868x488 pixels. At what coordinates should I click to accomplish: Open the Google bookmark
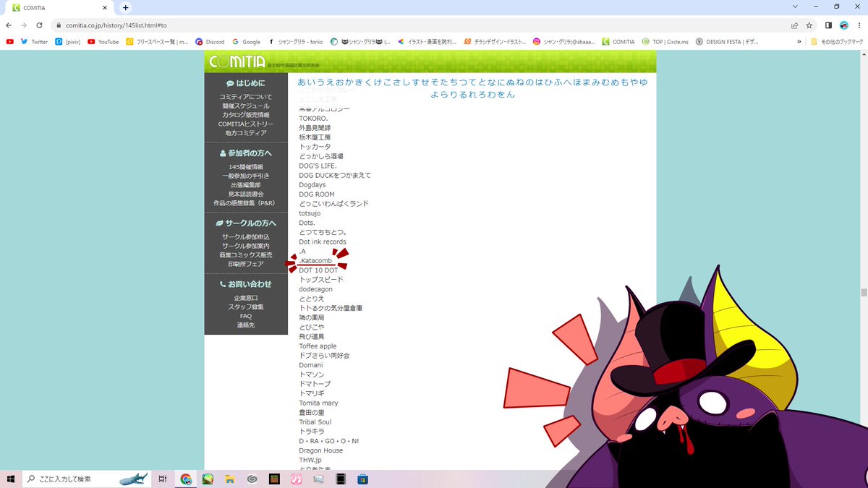click(x=246, y=42)
